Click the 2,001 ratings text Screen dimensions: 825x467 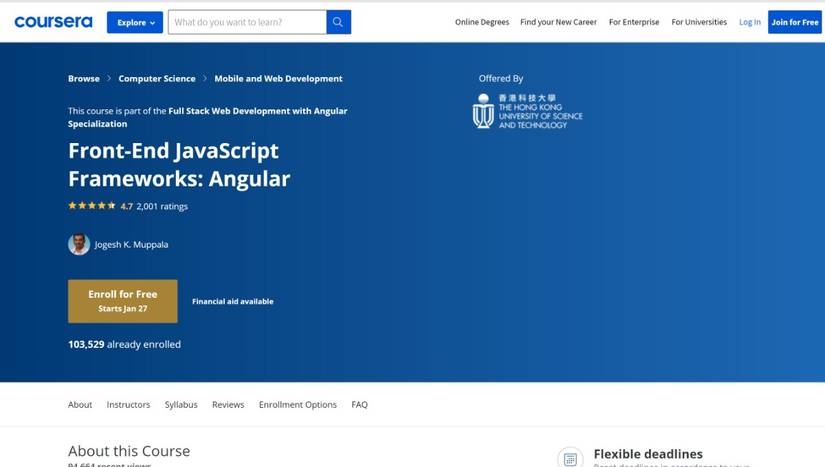[162, 206]
